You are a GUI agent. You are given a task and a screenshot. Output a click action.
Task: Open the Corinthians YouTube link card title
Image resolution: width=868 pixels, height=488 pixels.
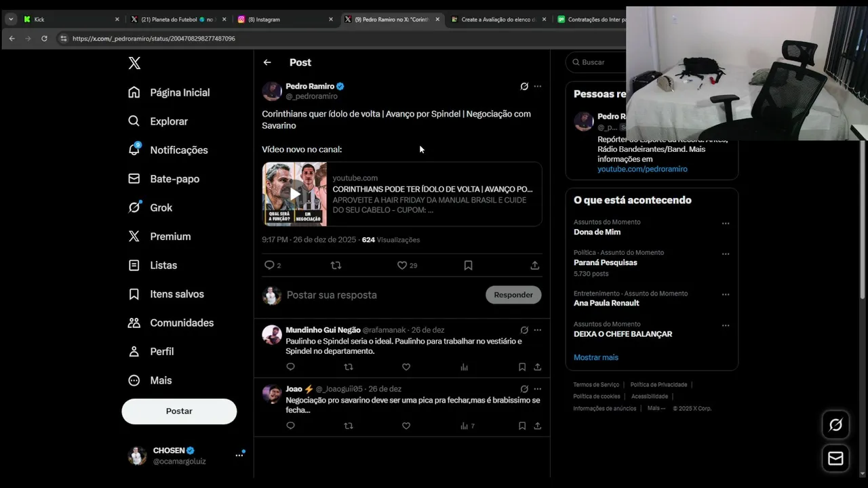click(x=433, y=189)
